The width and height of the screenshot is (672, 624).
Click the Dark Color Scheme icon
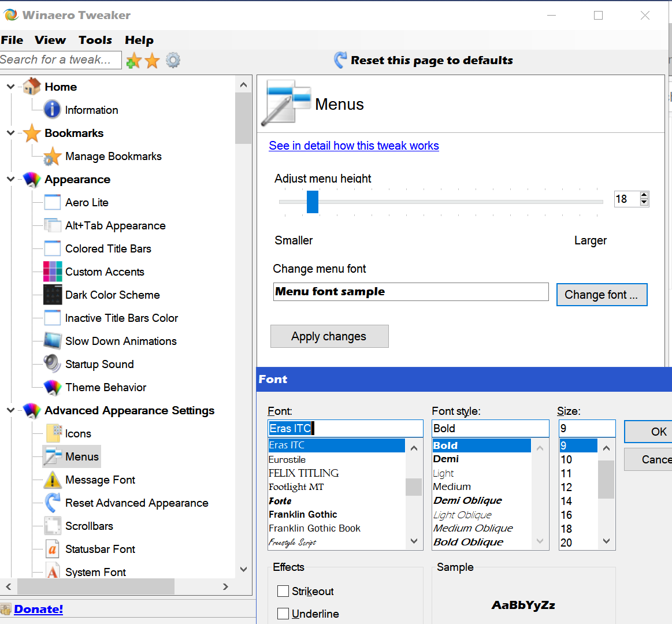[x=52, y=295]
